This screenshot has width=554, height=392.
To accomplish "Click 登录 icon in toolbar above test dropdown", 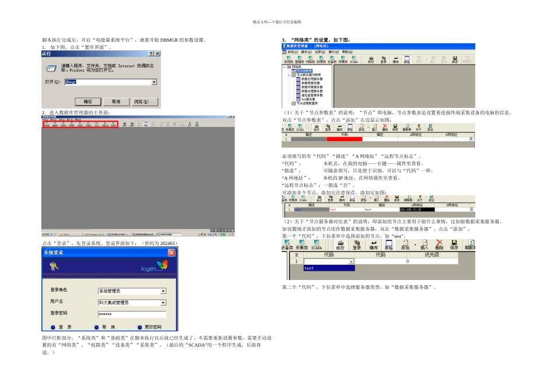I will tap(357, 245).
